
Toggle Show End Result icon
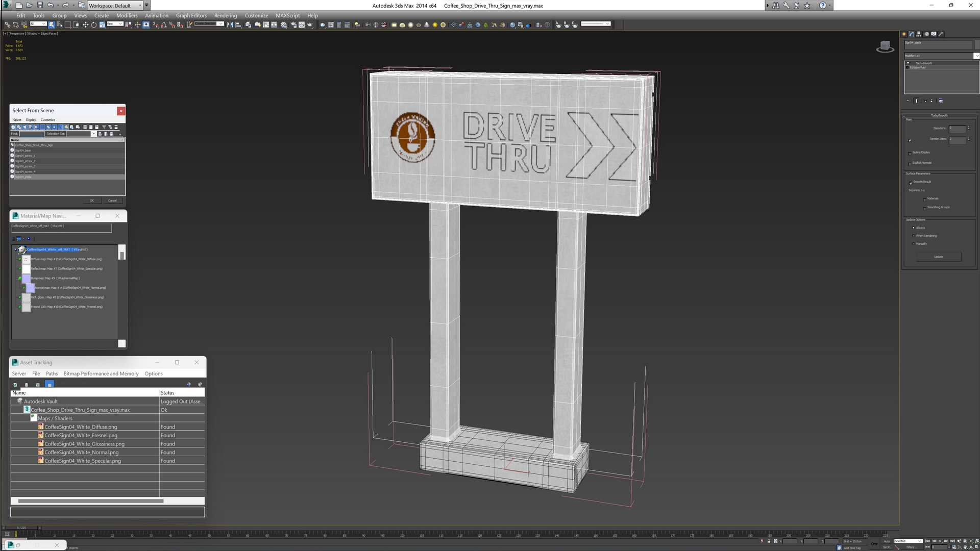click(917, 101)
